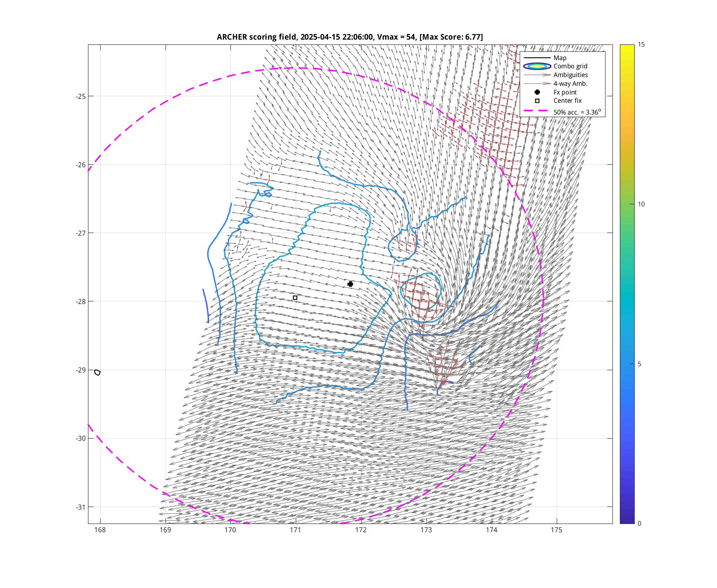This screenshot has width=717, height=588.
Task: Click the y-axis tick label -28
Action: click(x=81, y=301)
